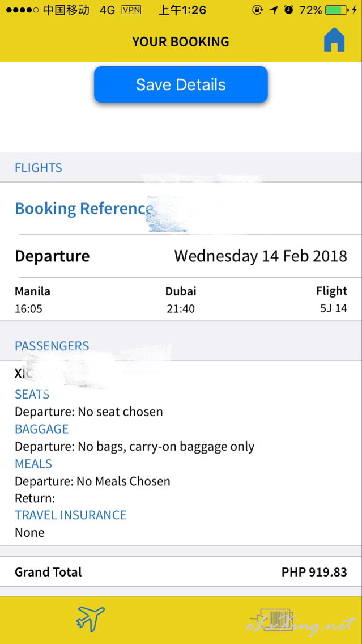Tap the battery icon in status bar
362x644 pixels.
[x=337, y=10]
